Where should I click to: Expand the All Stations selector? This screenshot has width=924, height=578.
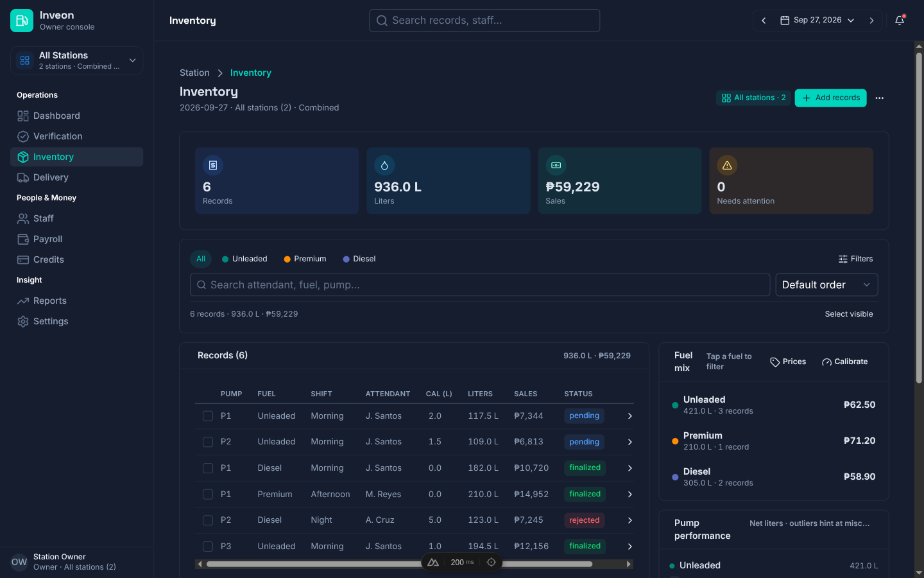click(x=77, y=60)
